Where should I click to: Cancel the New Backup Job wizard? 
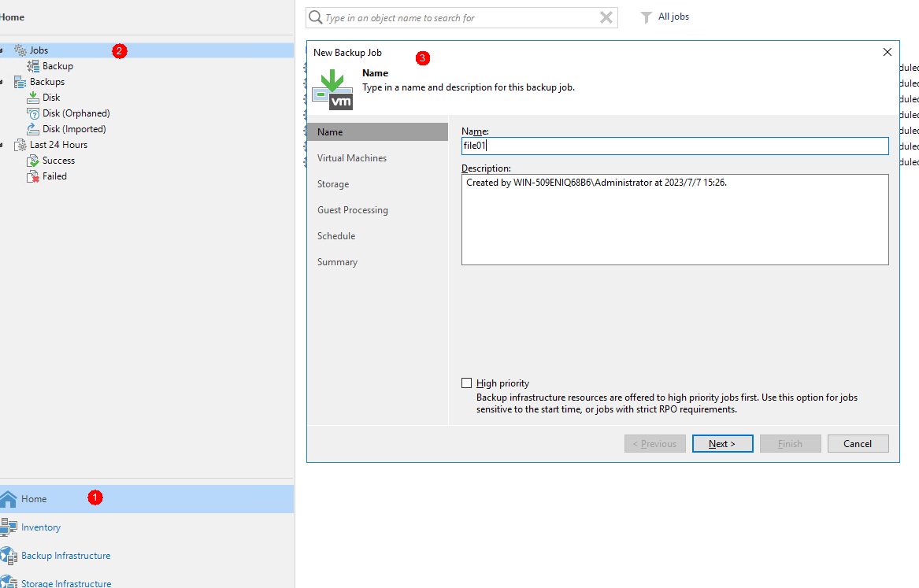coord(858,444)
